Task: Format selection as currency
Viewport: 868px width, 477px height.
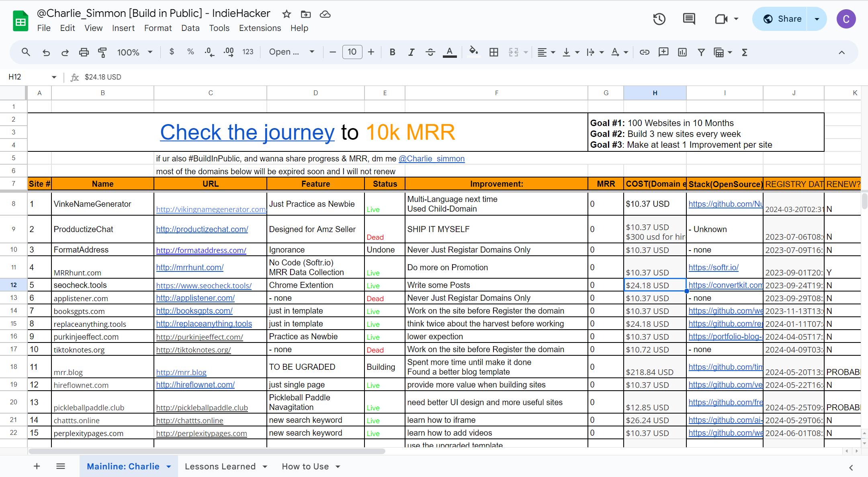Action: (x=172, y=52)
